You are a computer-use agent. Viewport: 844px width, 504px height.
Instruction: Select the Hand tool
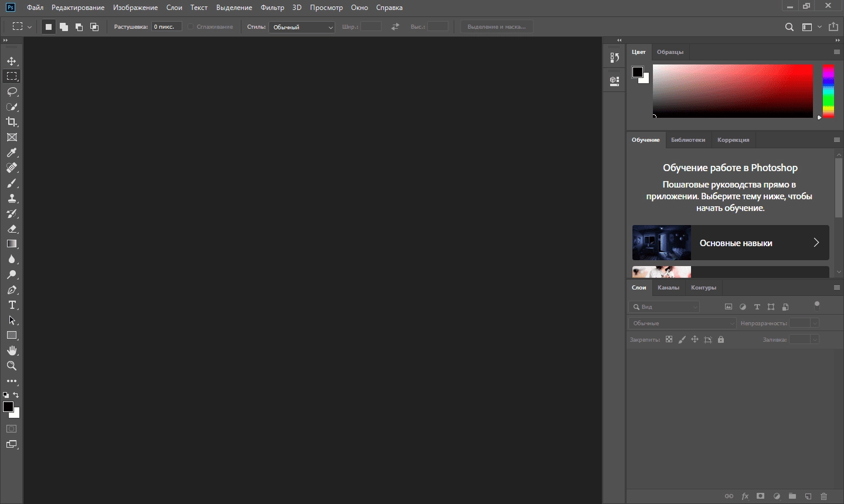12,350
